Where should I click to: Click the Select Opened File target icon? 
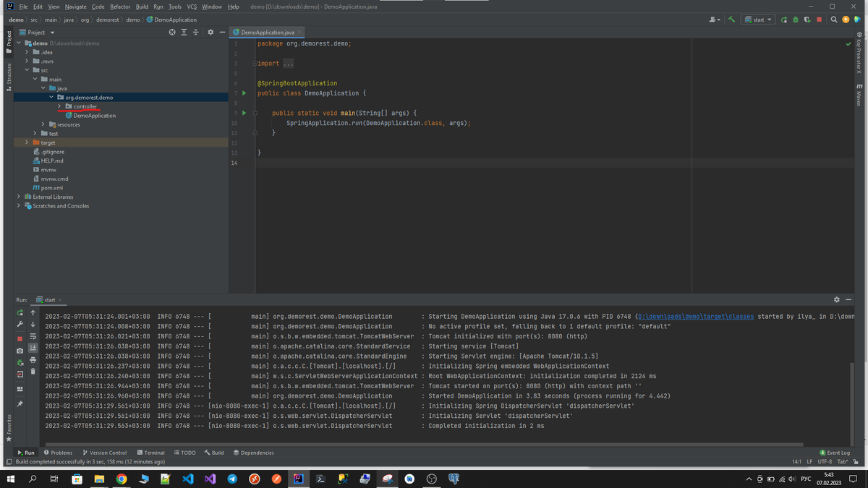172,32
